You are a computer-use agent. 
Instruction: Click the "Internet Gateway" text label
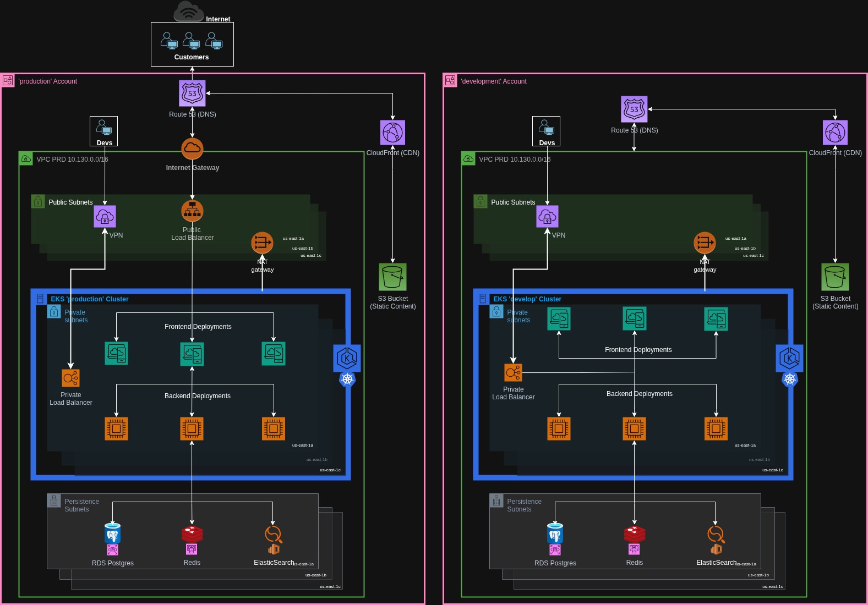[x=193, y=168]
